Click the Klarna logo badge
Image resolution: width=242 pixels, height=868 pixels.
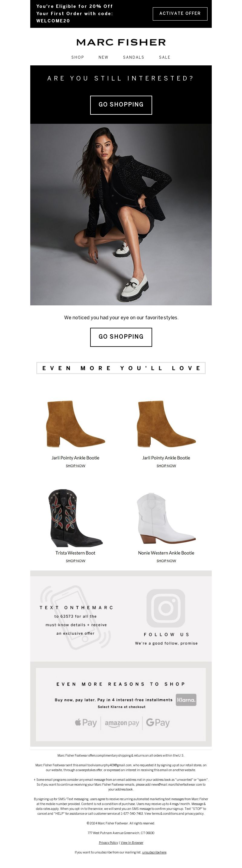186,699
